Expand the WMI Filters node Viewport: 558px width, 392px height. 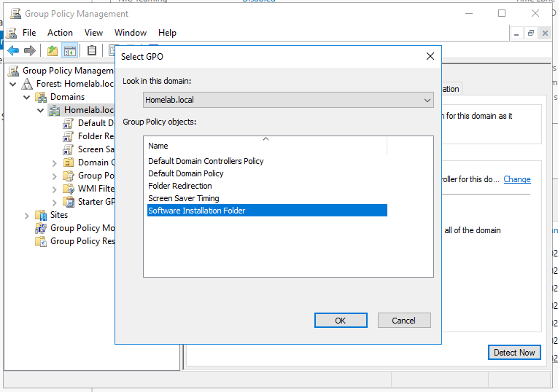point(54,189)
